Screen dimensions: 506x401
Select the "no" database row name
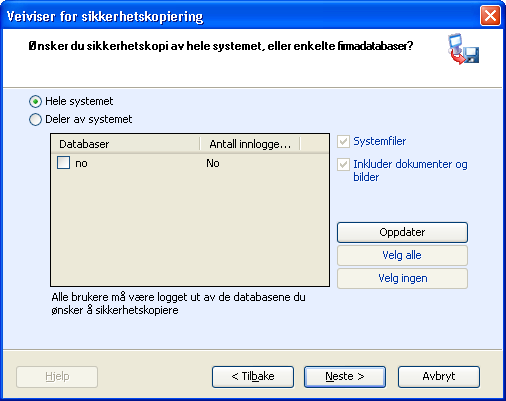pos(81,163)
